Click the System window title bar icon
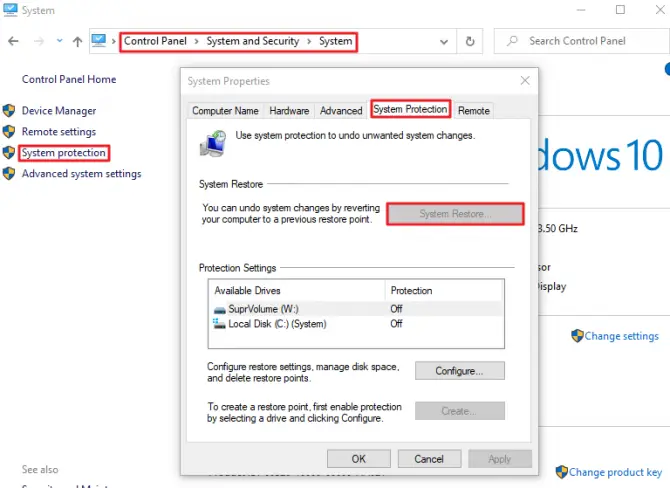 coord(10,10)
